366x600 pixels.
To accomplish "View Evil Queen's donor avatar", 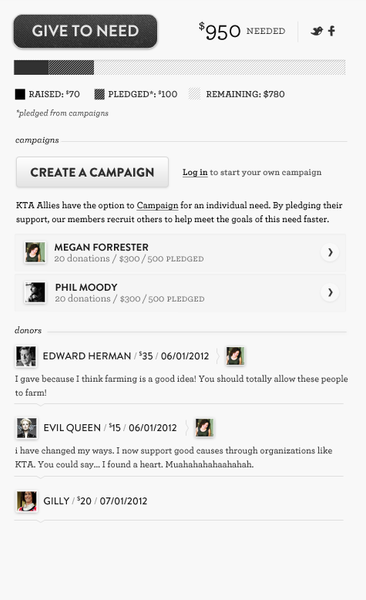I will coord(27,428).
